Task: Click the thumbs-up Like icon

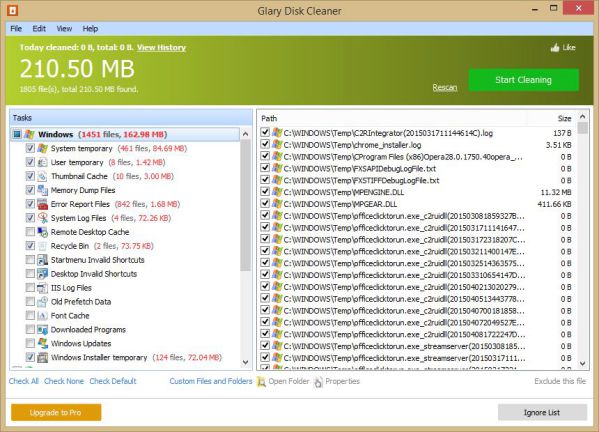Action: click(555, 48)
